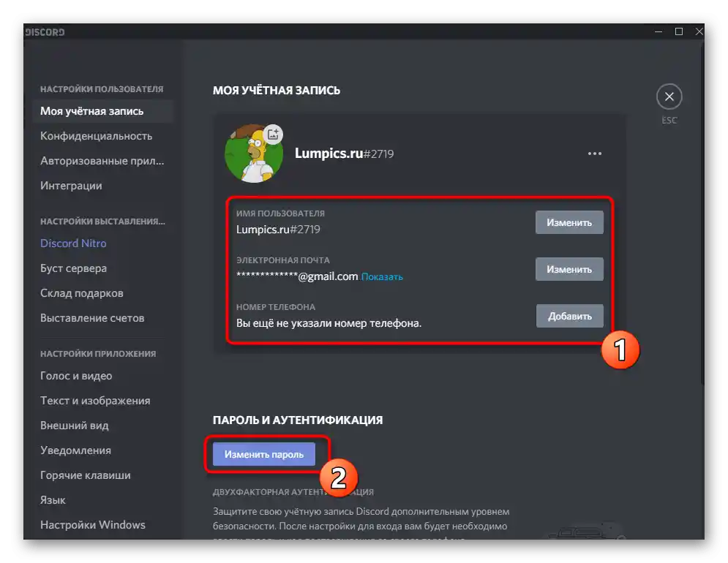
Task: Click Изменить next to email
Action: tap(569, 269)
